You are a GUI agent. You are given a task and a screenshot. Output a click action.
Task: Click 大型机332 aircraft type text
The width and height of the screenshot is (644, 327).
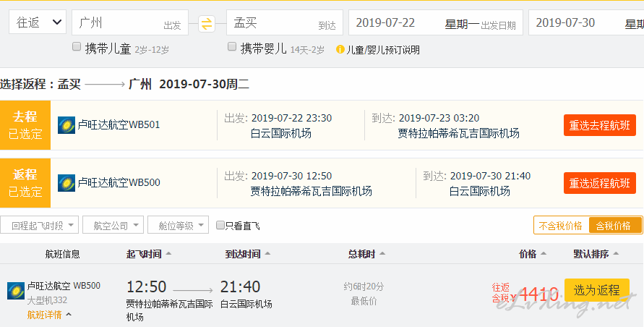click(47, 300)
